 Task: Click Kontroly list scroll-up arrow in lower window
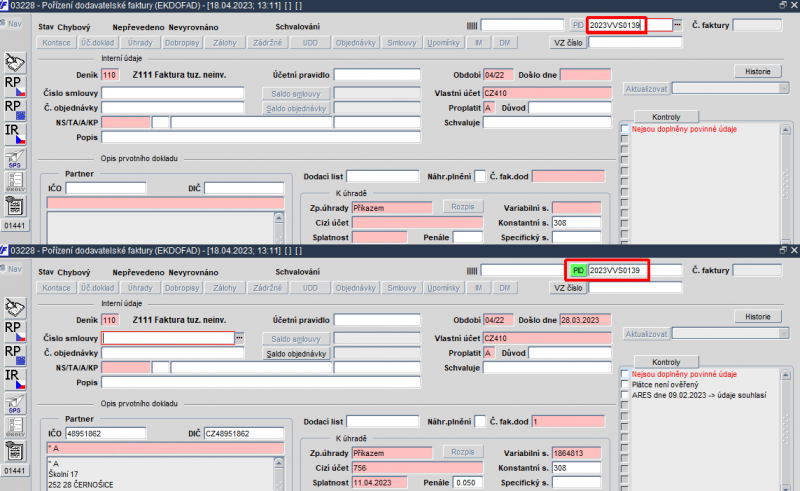point(785,375)
